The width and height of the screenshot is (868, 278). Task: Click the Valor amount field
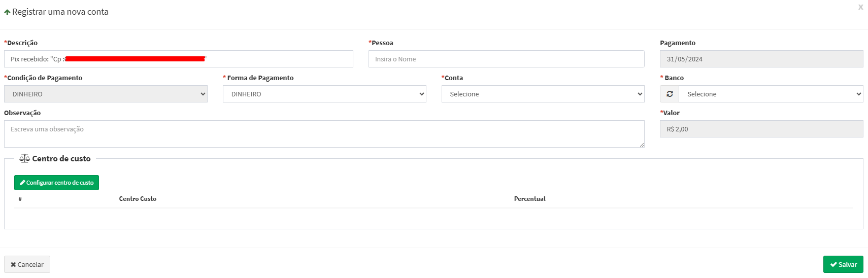[x=761, y=129]
